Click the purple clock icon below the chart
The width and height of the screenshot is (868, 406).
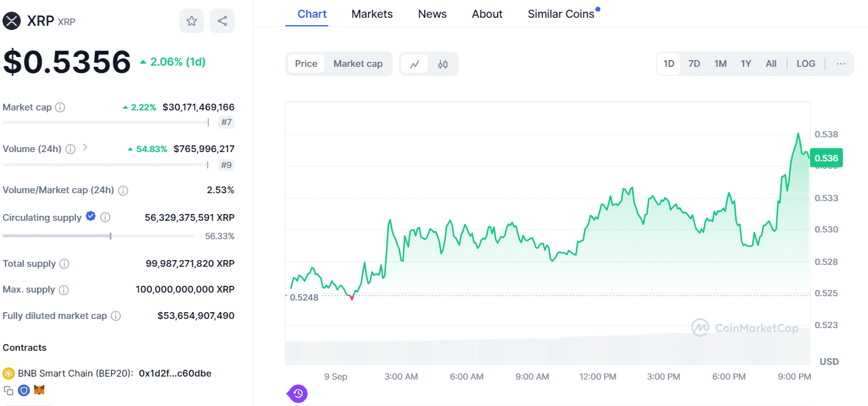(297, 393)
